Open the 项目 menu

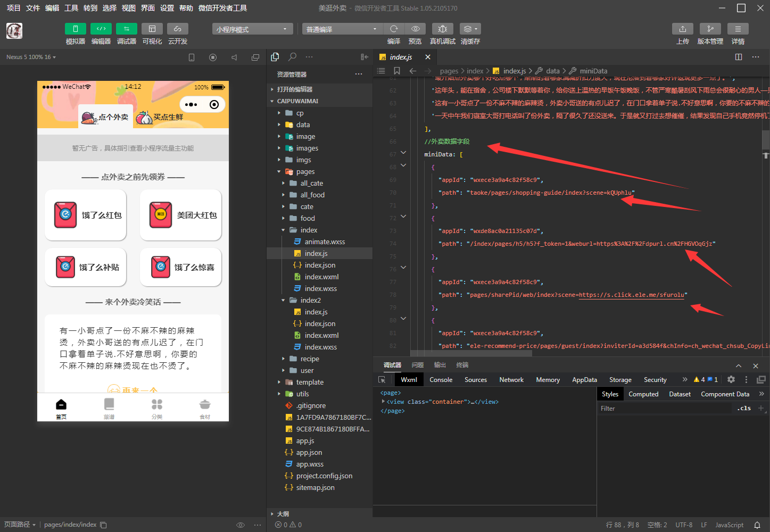point(13,8)
